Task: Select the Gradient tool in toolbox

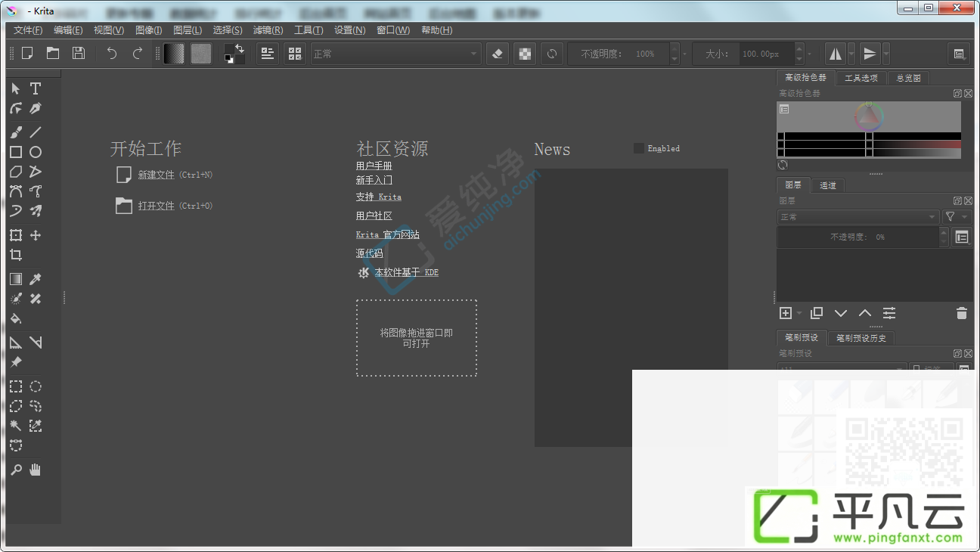Action: 16,279
